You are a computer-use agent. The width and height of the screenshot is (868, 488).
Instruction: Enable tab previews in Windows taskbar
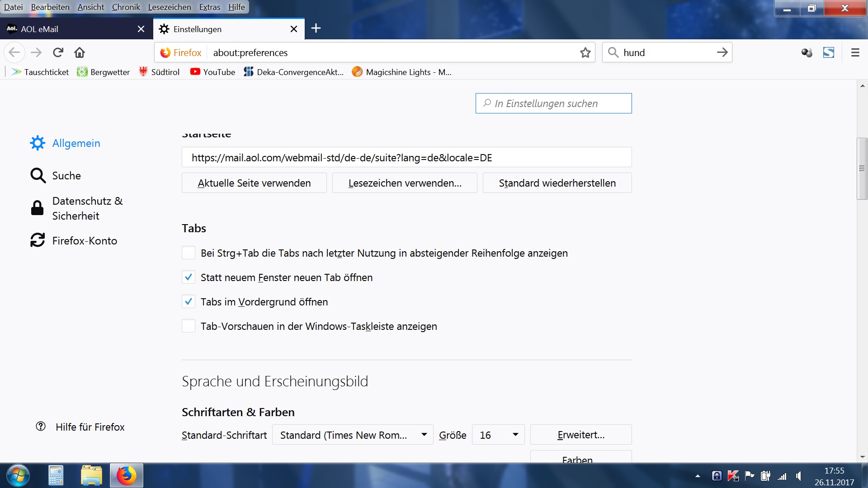point(189,326)
